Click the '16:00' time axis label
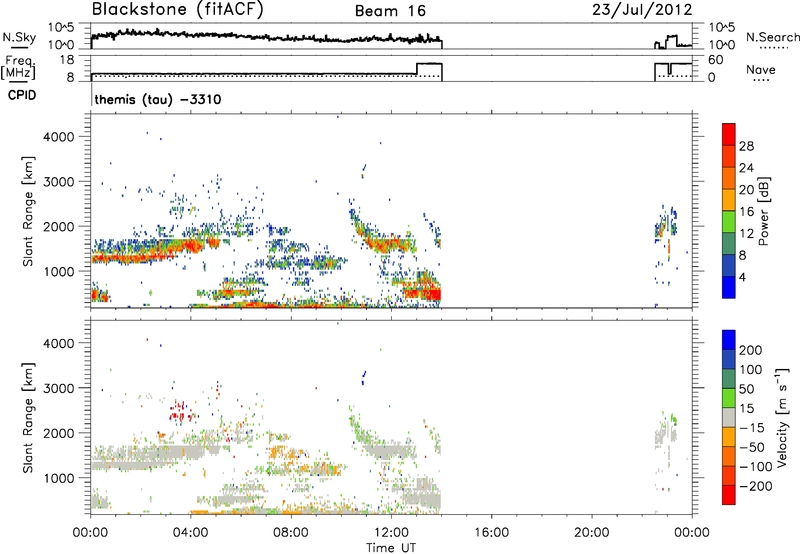The width and height of the screenshot is (800, 554). point(491,533)
